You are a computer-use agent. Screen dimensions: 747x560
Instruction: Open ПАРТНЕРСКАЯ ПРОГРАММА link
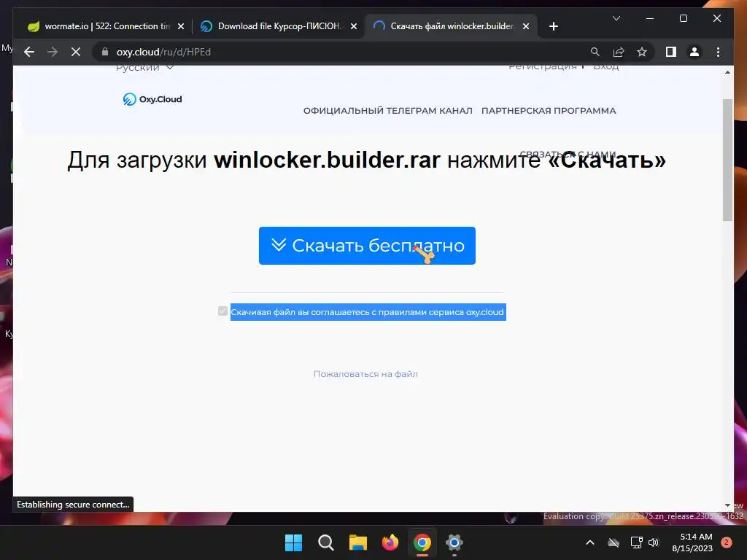click(549, 111)
